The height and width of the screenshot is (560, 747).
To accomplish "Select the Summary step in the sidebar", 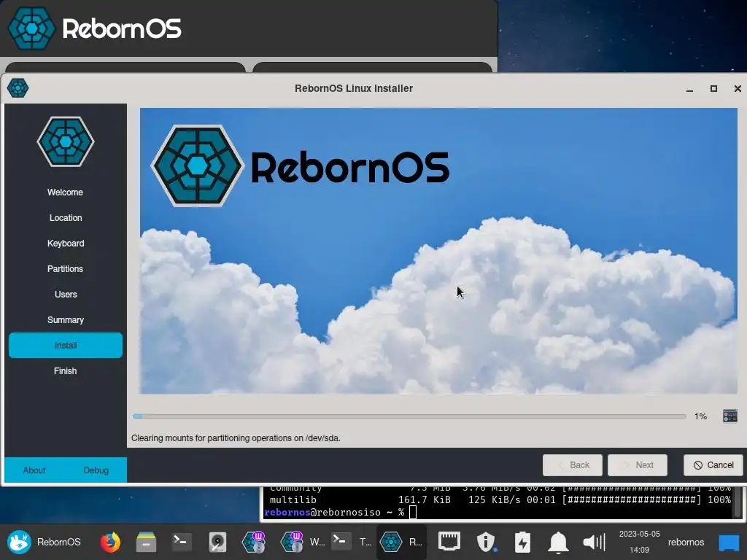I will [65, 320].
